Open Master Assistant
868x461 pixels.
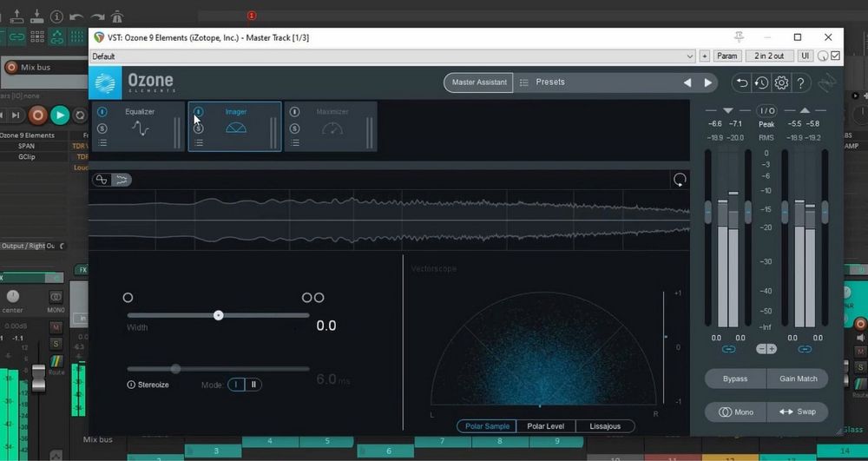(x=479, y=82)
